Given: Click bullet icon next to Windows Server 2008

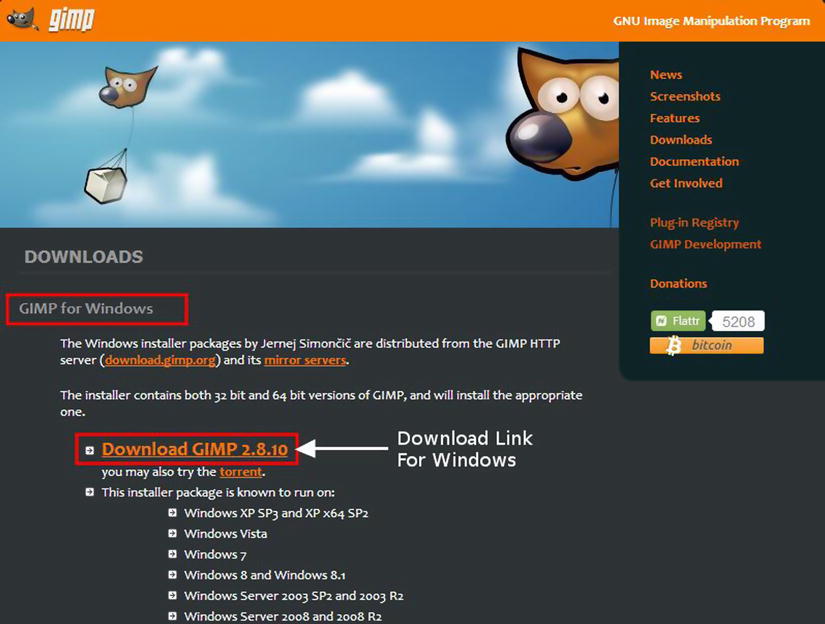Looking at the screenshot, I should tap(173, 616).
